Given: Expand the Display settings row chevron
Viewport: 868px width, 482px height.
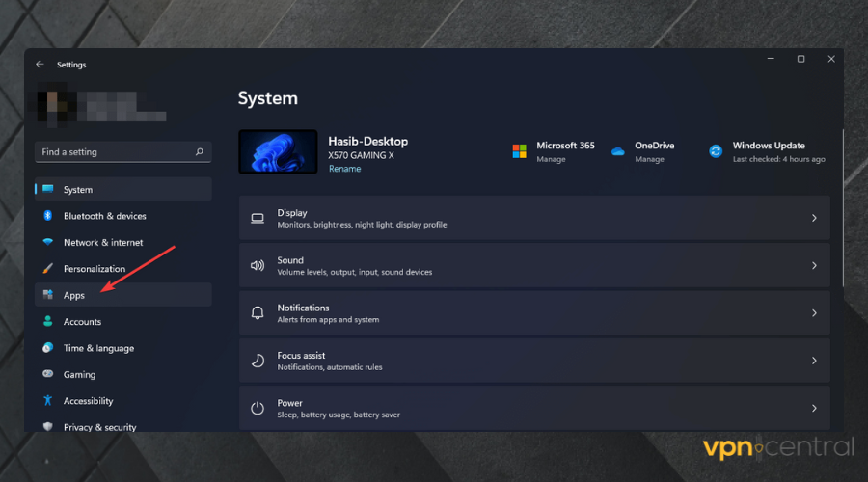Looking at the screenshot, I should (814, 218).
